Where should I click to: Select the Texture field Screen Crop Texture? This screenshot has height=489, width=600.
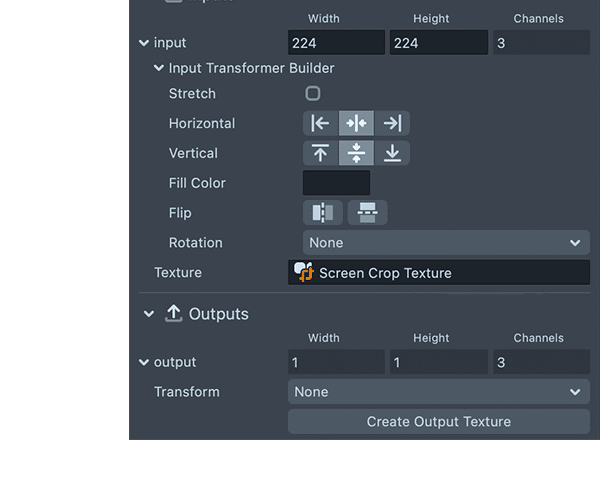pos(439,272)
